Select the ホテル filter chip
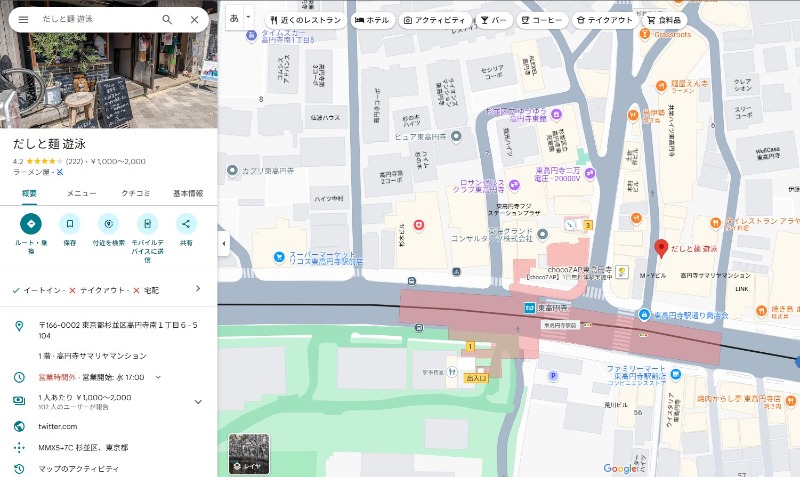This screenshot has height=477, width=800. pos(371,20)
